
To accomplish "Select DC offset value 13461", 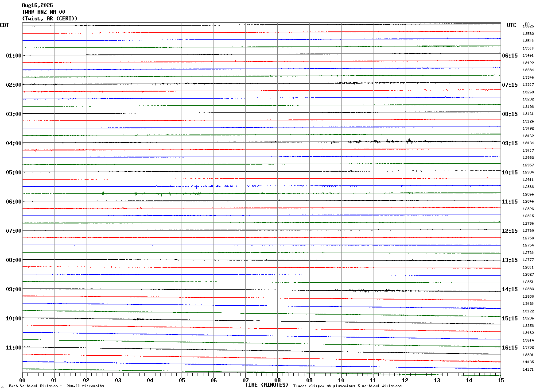I will click(528, 56).
